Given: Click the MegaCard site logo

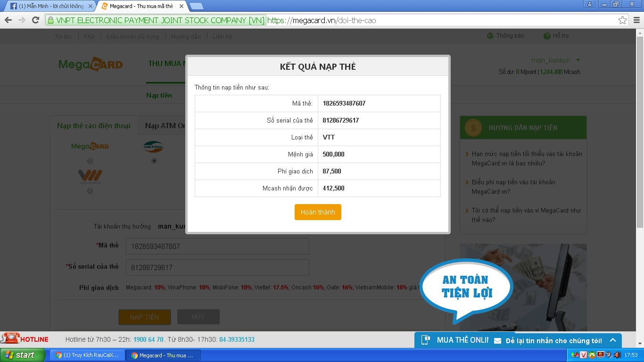Looking at the screenshot, I should tap(91, 64).
